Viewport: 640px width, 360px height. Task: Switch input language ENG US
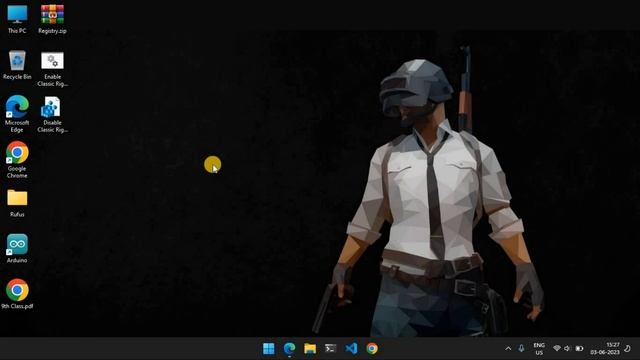pos(539,349)
